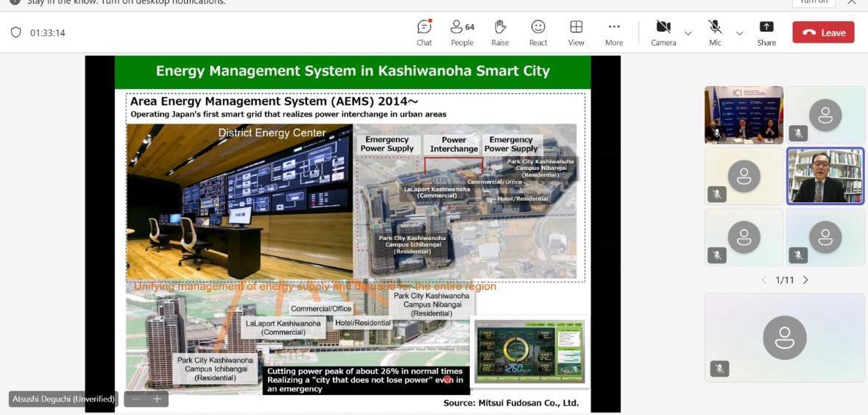Select the active speaker video with bookshelf
Viewport: 868px width, 415px height.
click(825, 176)
